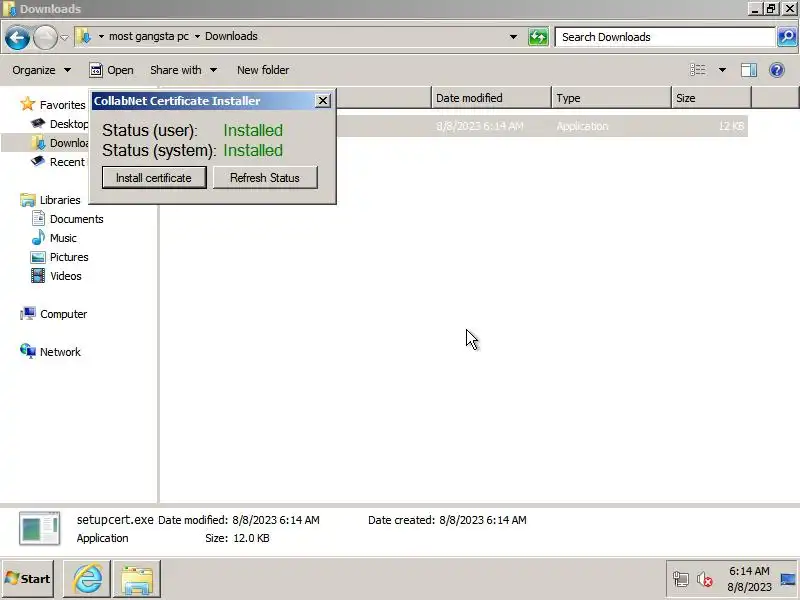Image resolution: width=800 pixels, height=600 pixels.
Task: Sort by Size column header
Action: coord(711,97)
